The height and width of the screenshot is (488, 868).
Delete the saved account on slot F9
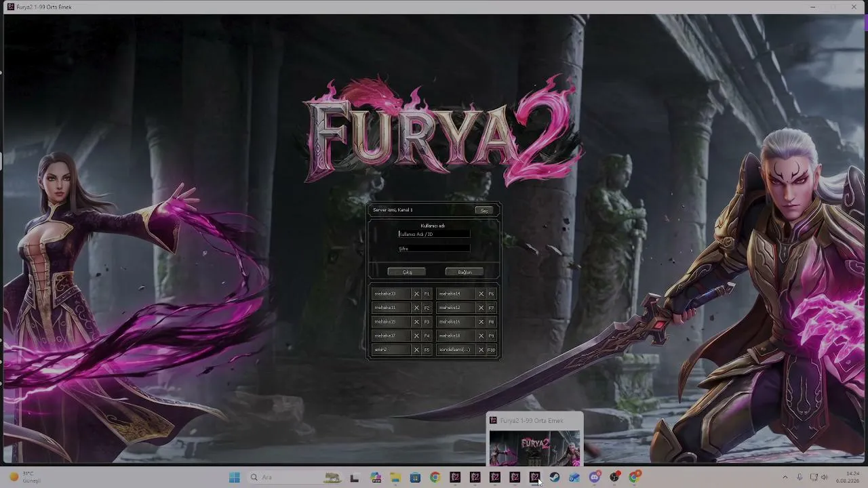(x=481, y=335)
